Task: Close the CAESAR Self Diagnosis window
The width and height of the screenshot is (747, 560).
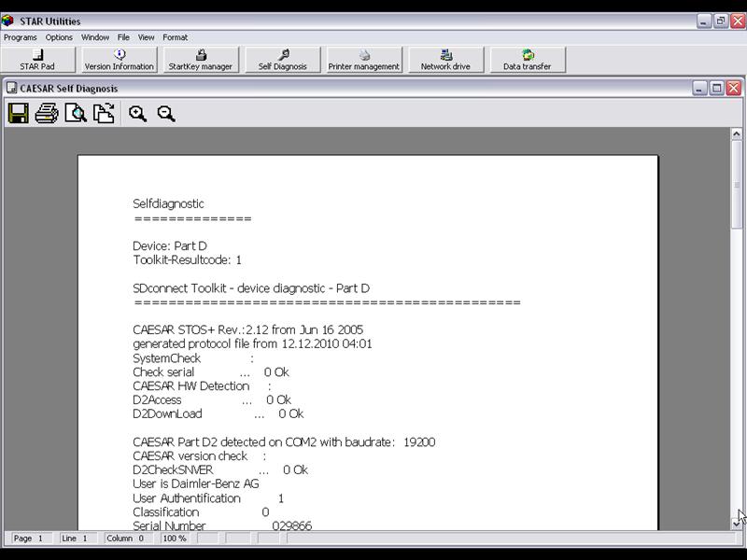Action: click(x=734, y=88)
